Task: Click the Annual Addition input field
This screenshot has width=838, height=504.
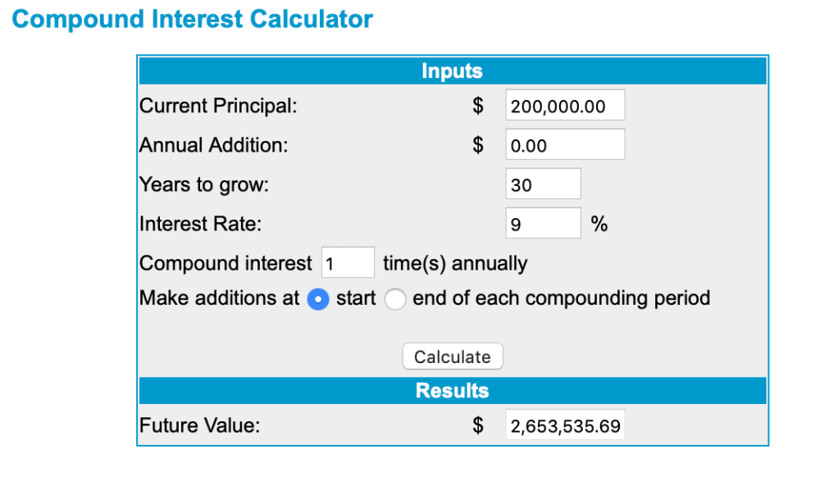Action: pos(565,145)
